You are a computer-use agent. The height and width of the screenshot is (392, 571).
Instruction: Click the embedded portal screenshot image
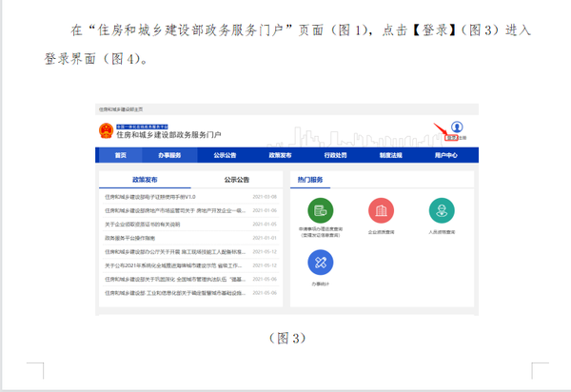[x=287, y=209]
